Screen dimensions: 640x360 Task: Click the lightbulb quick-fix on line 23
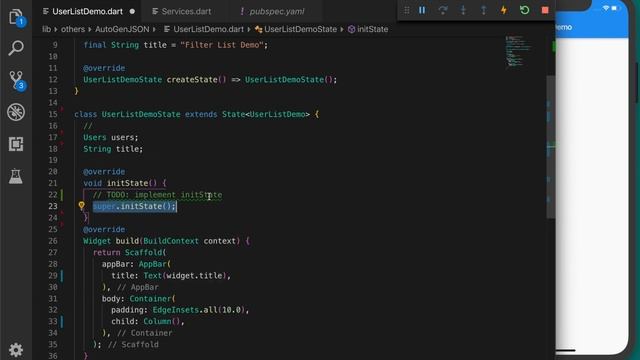81,206
